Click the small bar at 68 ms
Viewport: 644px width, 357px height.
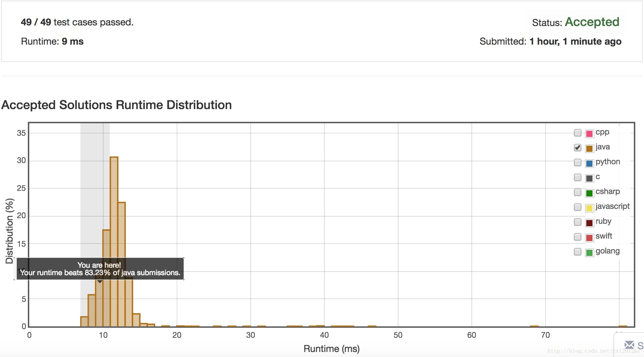(x=534, y=326)
